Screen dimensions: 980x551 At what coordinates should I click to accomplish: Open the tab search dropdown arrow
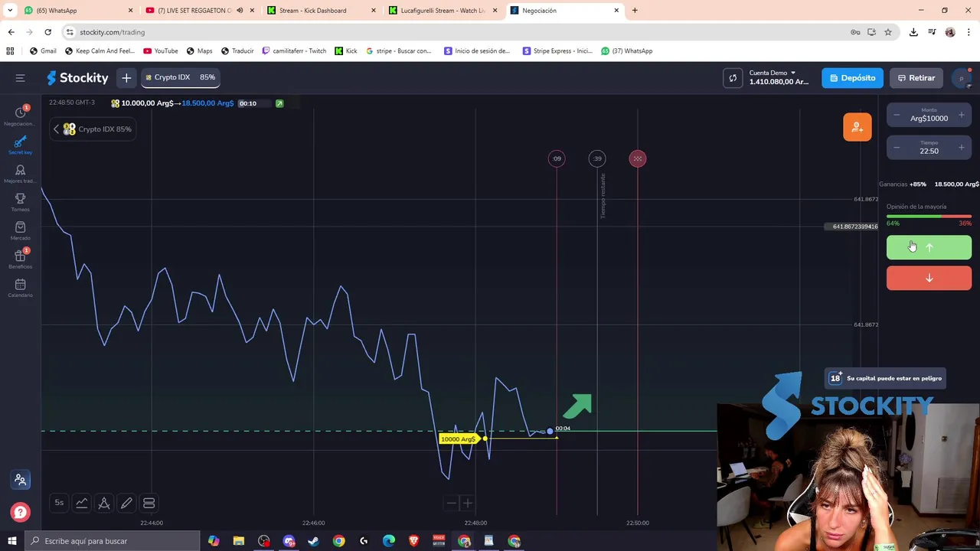(x=10, y=10)
